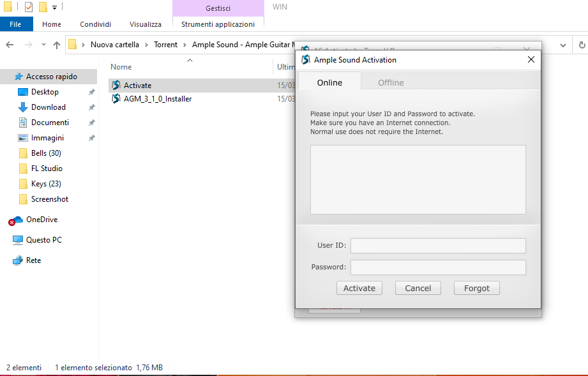Refresh the folder with the reload icon
Screen dimensions: 588x376
click(582, 45)
